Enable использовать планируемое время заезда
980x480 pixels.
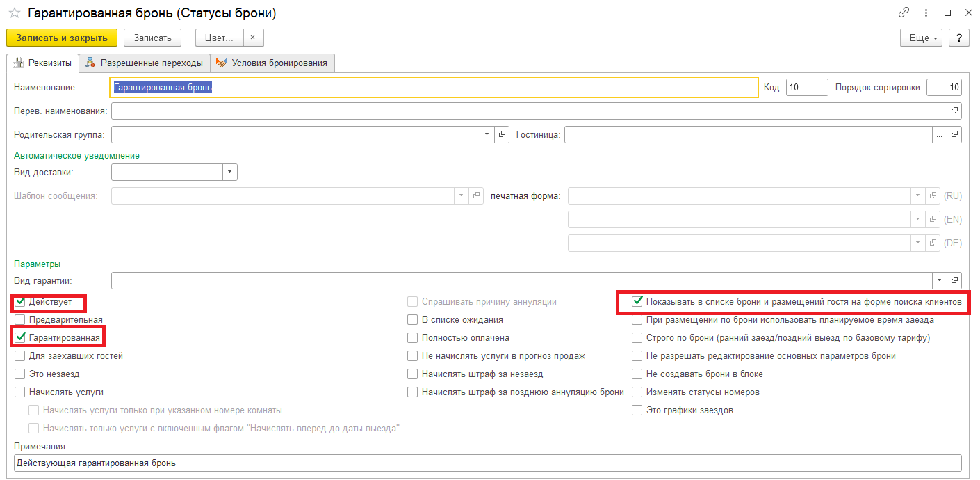(x=637, y=320)
